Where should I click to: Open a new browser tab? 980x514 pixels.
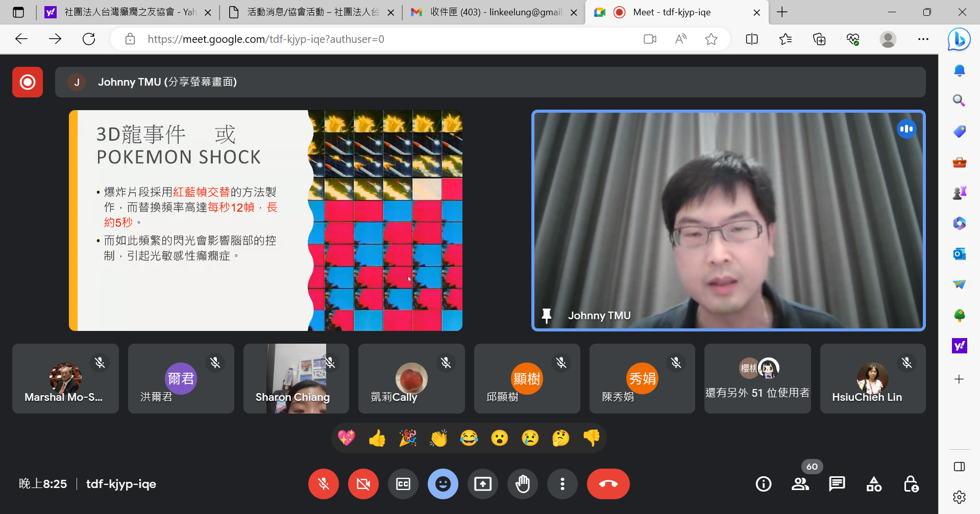782,12
